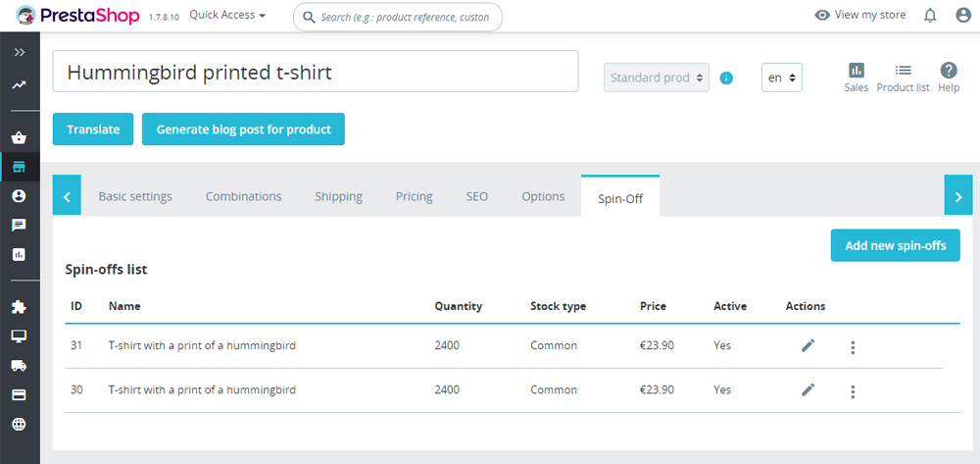Click the ID cell 30
980x464 pixels.
coord(76,389)
